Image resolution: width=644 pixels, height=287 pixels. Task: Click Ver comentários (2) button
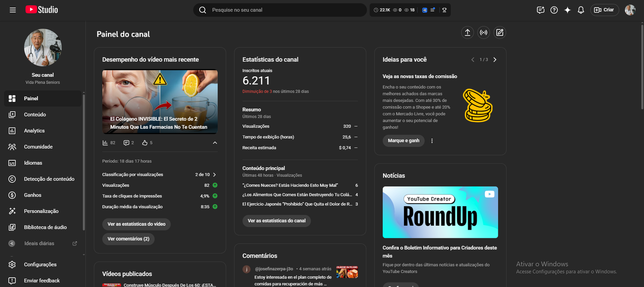128,239
